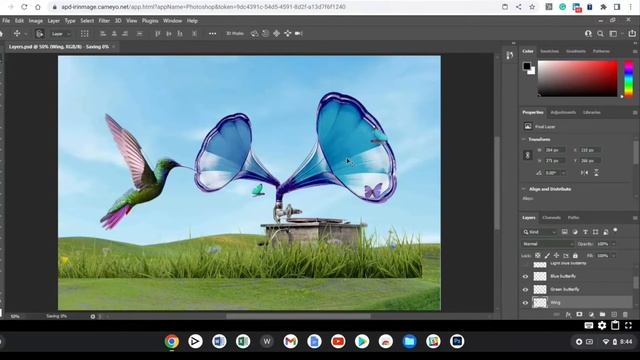Filter layers by type layers icon
Viewport: 640px width, 360px height.
pyautogui.click(x=585, y=232)
